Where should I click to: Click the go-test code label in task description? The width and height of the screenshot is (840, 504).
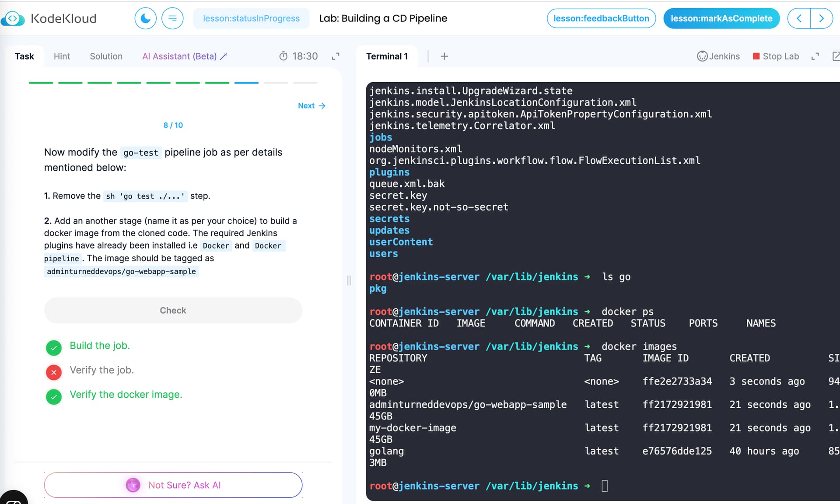click(140, 152)
